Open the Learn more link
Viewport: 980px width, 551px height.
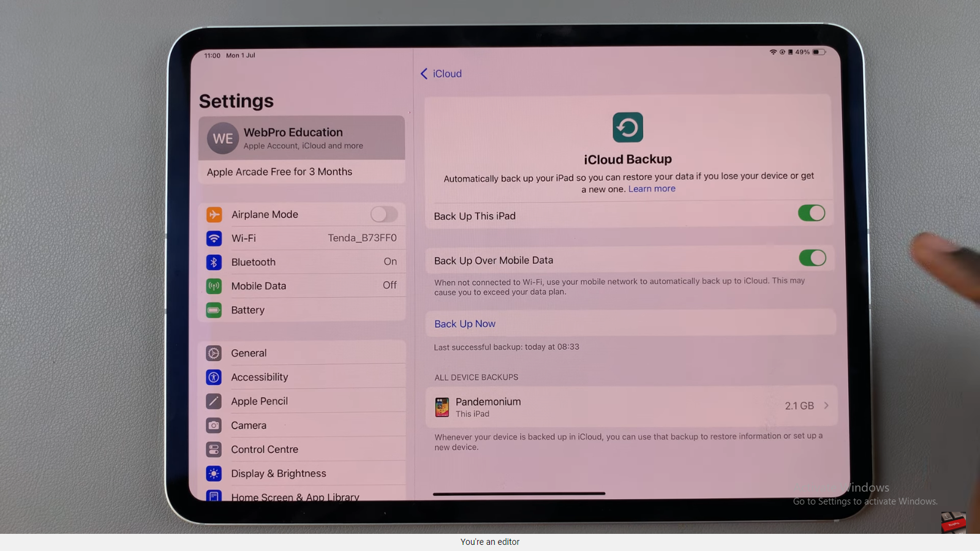(x=652, y=189)
